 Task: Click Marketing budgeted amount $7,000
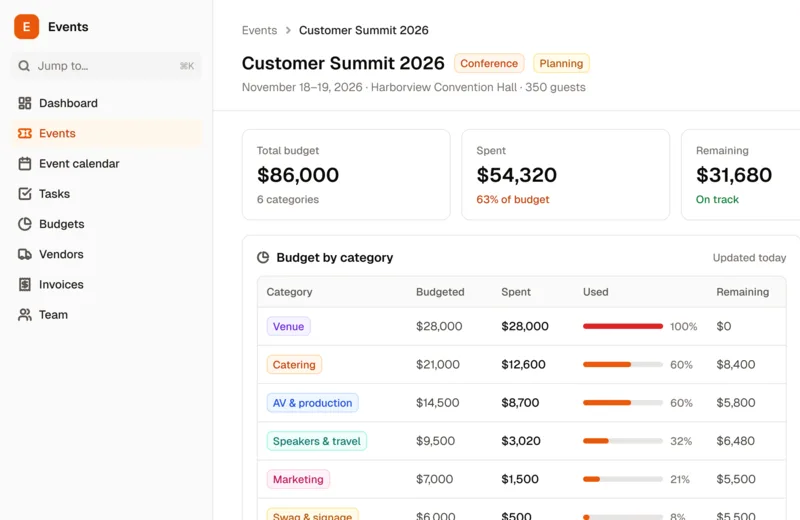pos(434,479)
